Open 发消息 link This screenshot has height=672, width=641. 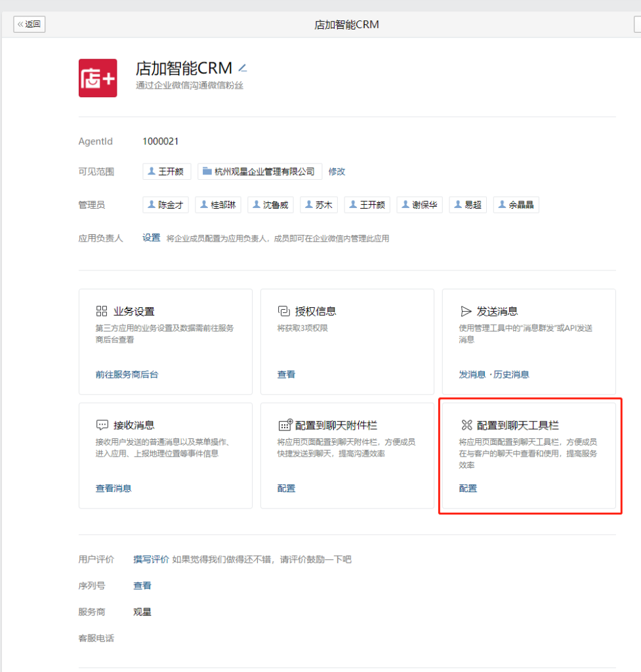tap(472, 375)
